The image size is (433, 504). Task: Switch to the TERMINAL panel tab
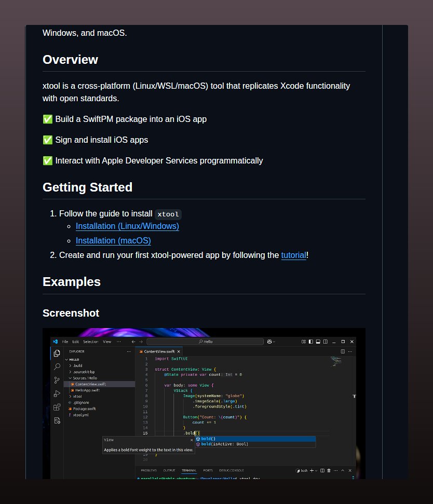click(189, 471)
